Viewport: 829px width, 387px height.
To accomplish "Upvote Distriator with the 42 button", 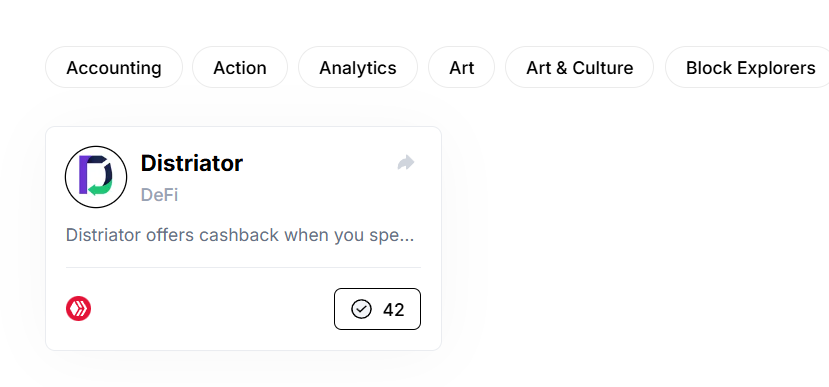I will pyautogui.click(x=377, y=309).
